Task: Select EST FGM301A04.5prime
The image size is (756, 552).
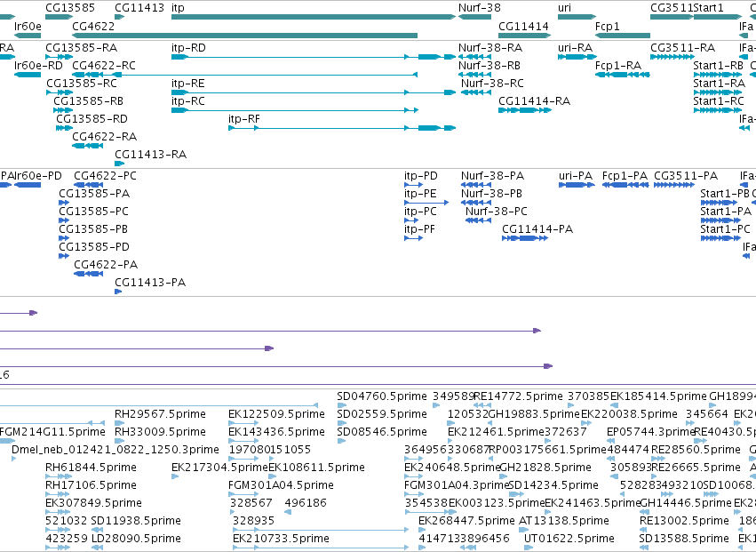Action: [281, 486]
